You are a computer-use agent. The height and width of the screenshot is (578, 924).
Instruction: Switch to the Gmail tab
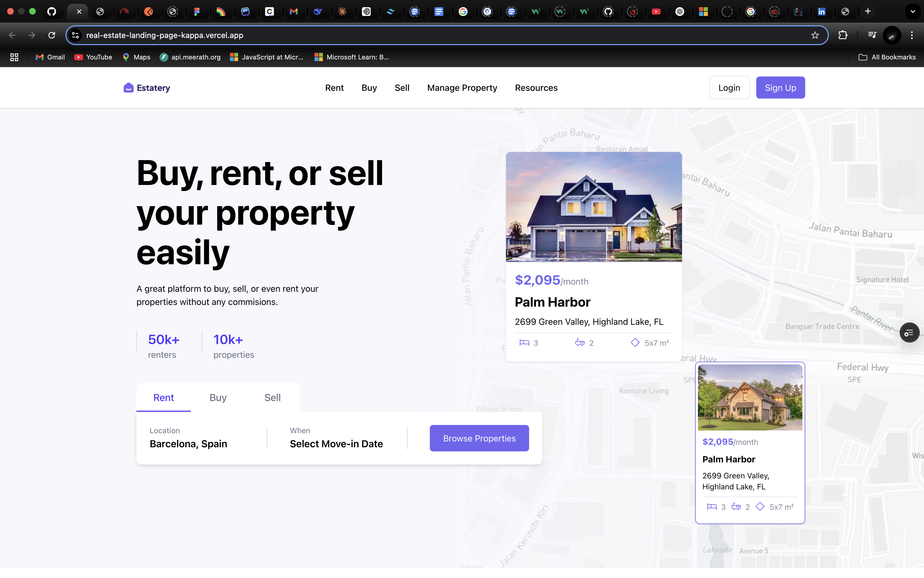(x=294, y=12)
